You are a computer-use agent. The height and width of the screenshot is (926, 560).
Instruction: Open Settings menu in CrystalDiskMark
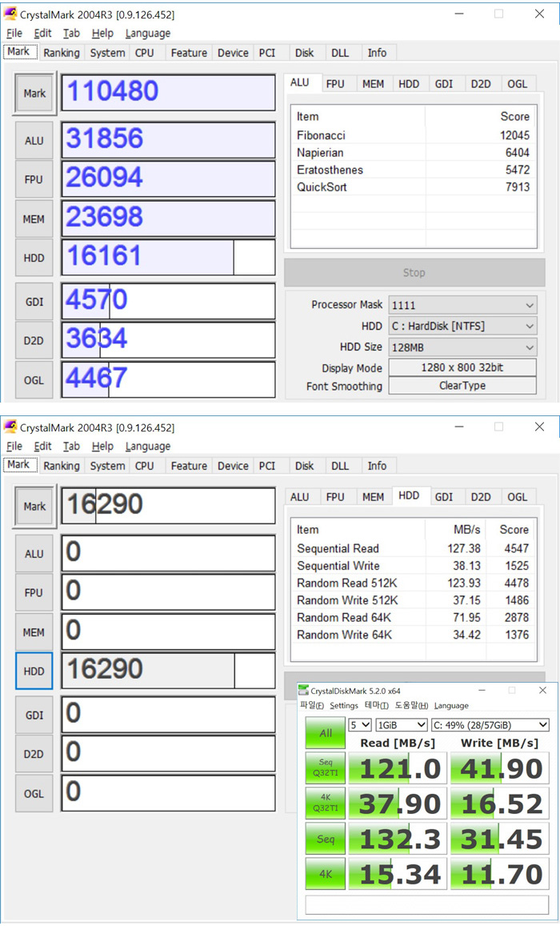point(344,706)
